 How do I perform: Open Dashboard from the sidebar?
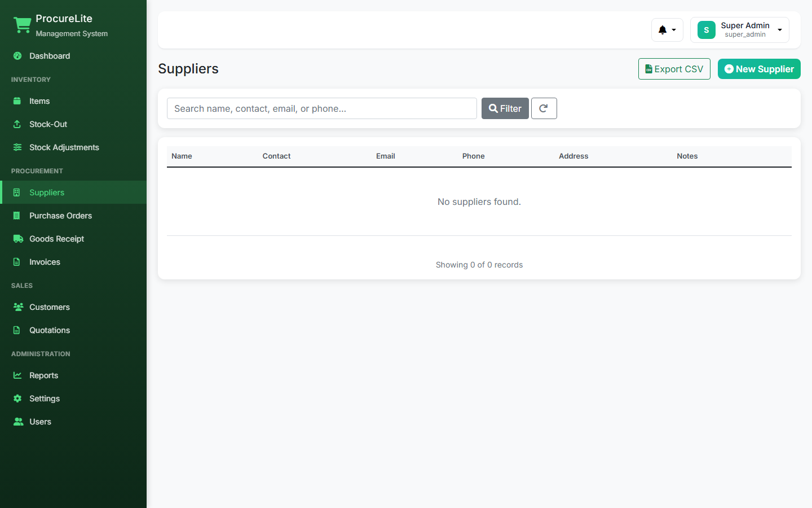(x=73, y=56)
